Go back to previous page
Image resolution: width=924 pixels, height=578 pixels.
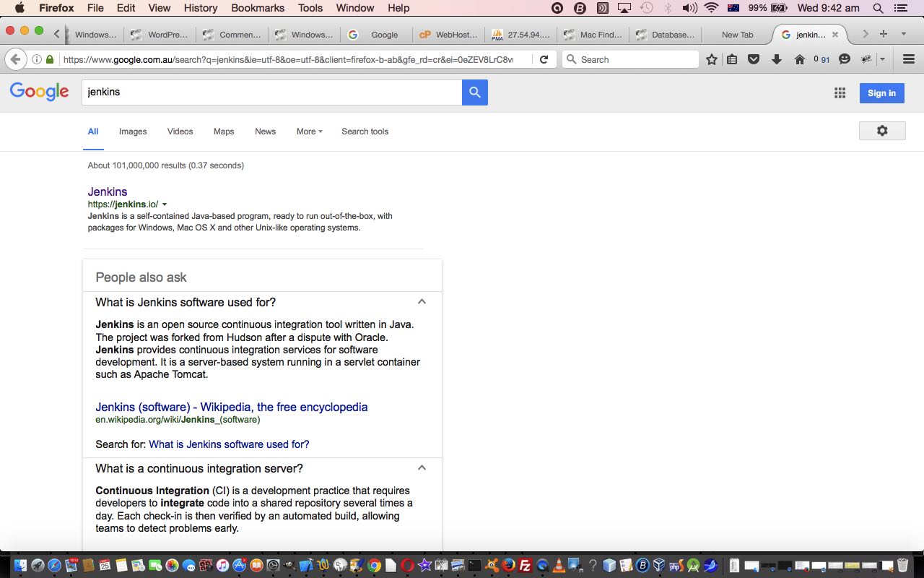(x=15, y=59)
